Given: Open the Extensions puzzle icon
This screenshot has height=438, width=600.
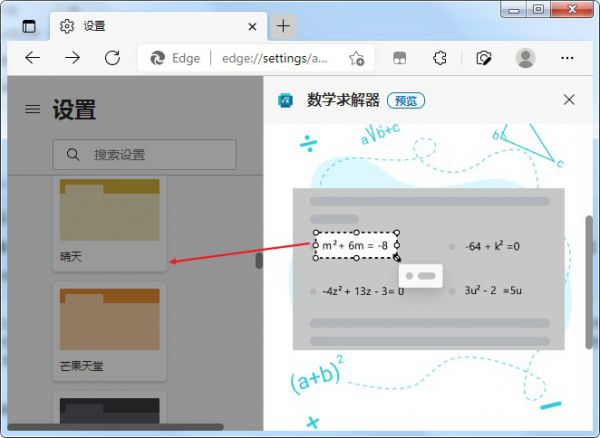Looking at the screenshot, I should click(x=440, y=58).
